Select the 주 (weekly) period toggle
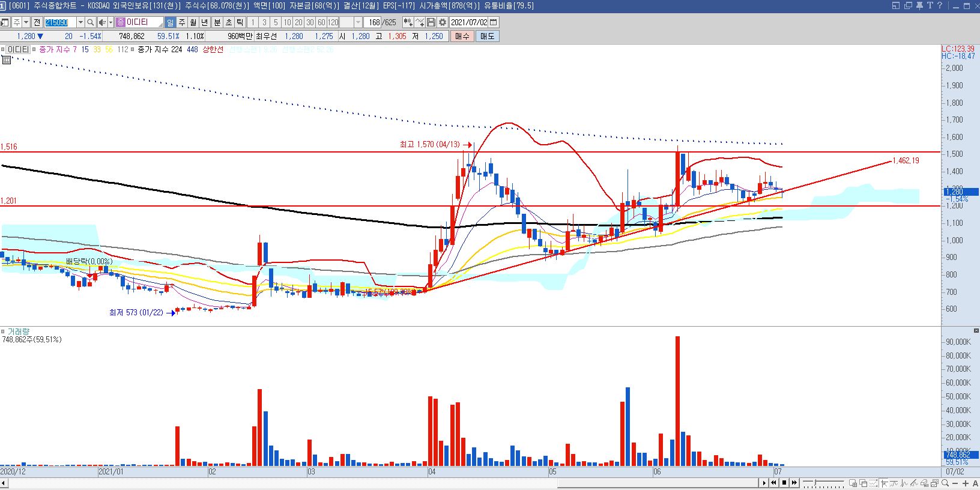The height and width of the screenshot is (490, 980). [x=182, y=22]
